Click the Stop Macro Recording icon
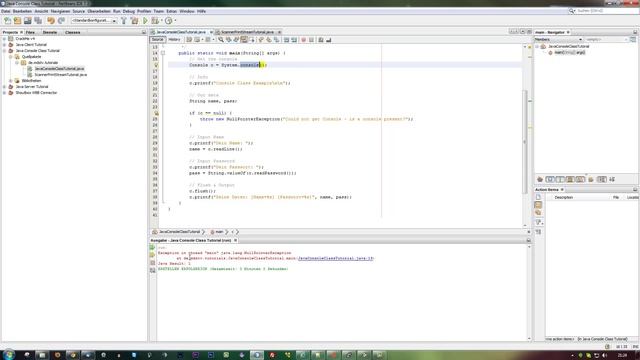The image size is (640, 360). point(311,40)
